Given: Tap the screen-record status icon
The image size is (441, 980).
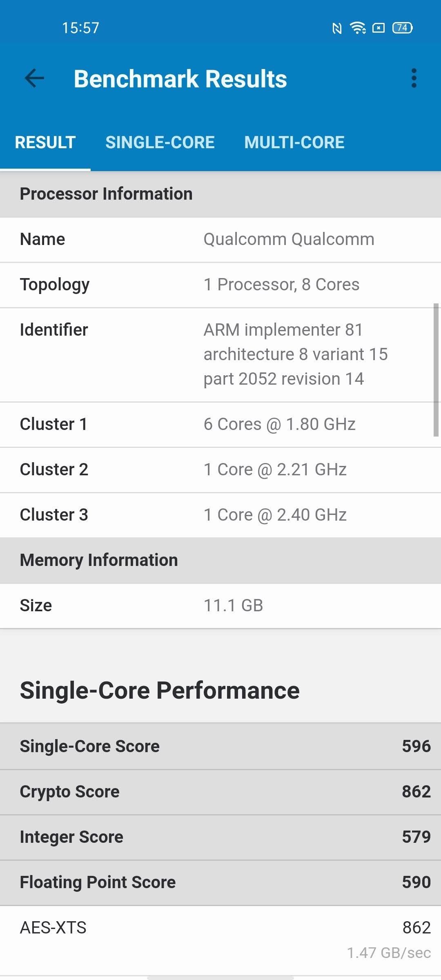Looking at the screenshot, I should 379,28.
